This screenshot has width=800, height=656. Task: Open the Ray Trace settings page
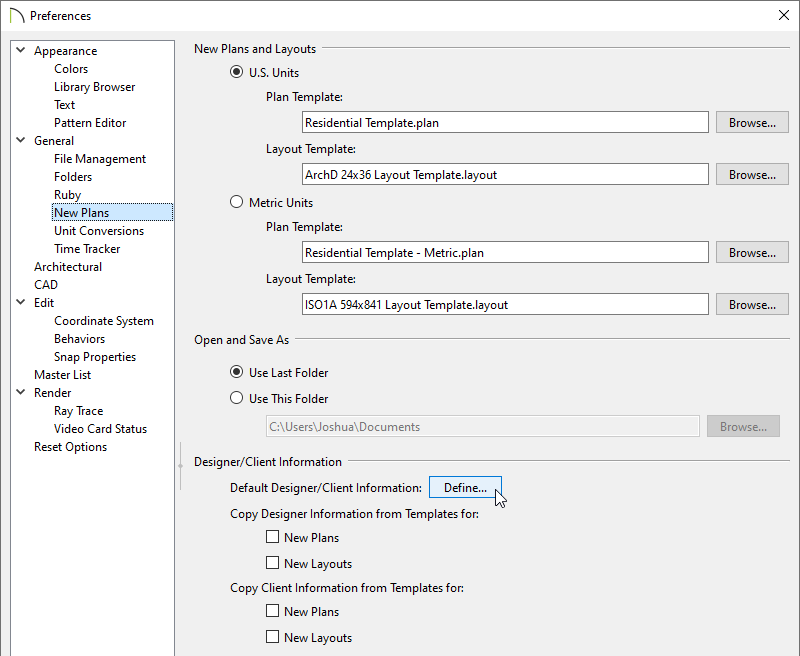[x=79, y=411]
